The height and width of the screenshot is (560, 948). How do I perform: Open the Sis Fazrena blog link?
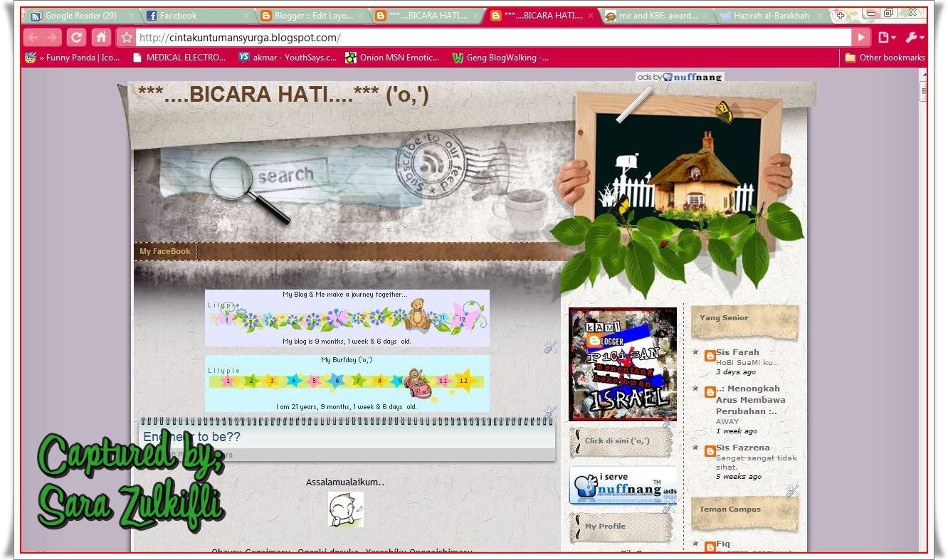[743, 448]
